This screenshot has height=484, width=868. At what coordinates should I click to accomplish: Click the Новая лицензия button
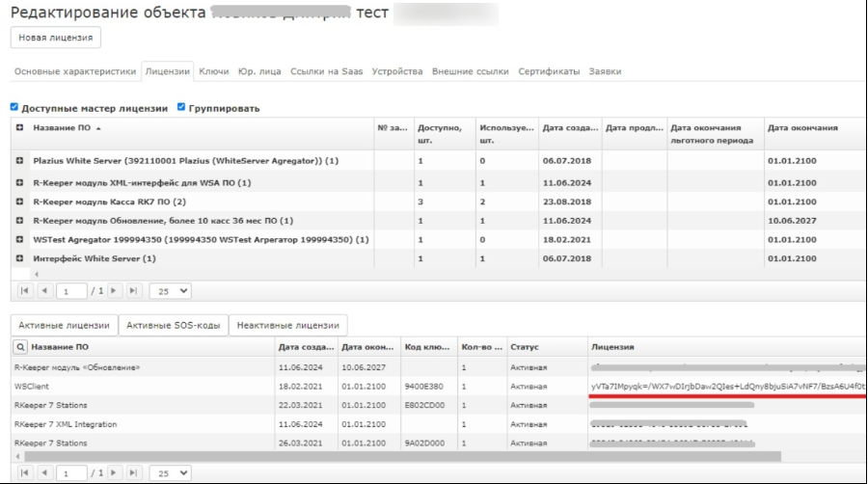(55, 38)
